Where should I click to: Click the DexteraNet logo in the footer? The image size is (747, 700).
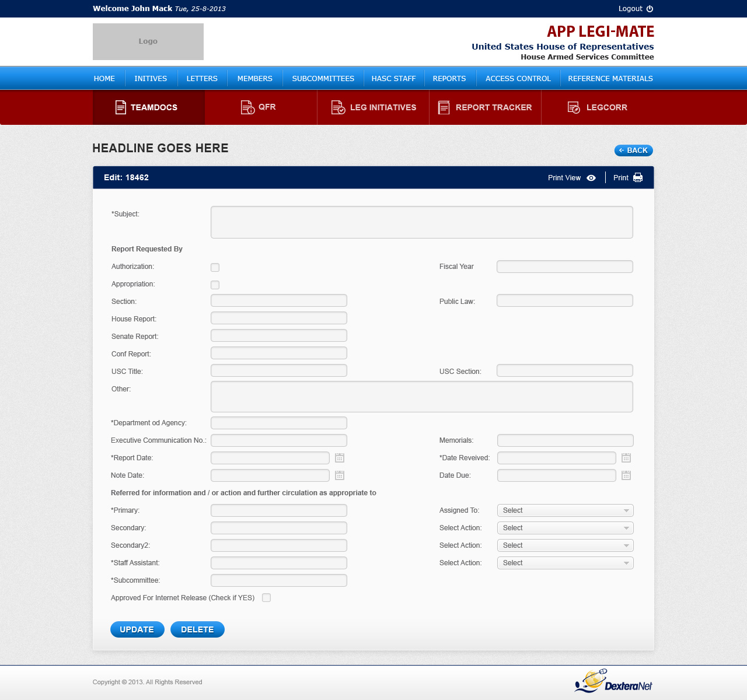613,681
